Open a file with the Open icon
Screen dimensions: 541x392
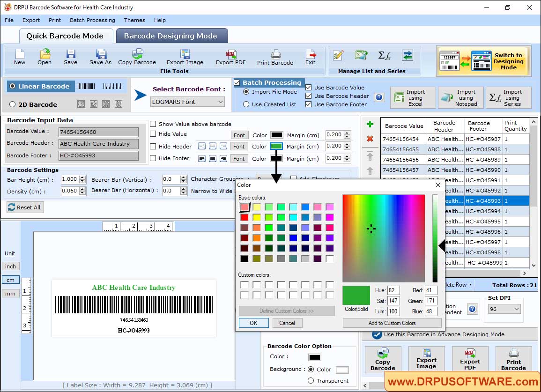(x=44, y=57)
